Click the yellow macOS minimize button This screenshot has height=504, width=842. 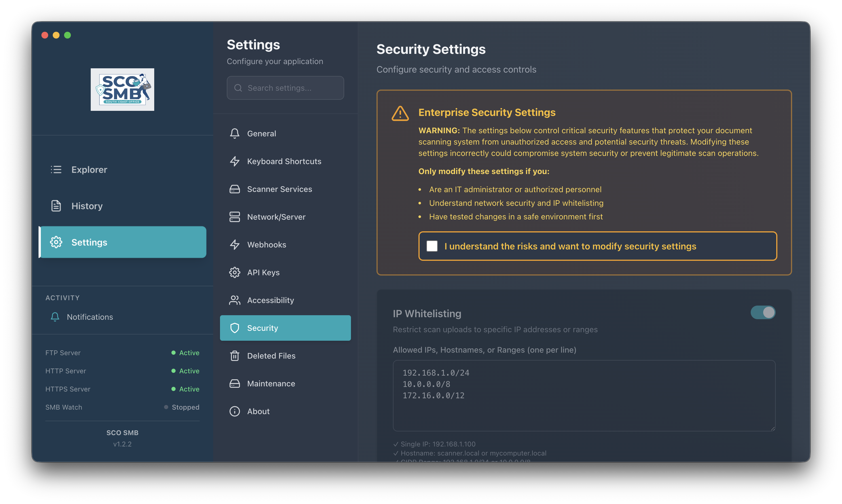(56, 35)
